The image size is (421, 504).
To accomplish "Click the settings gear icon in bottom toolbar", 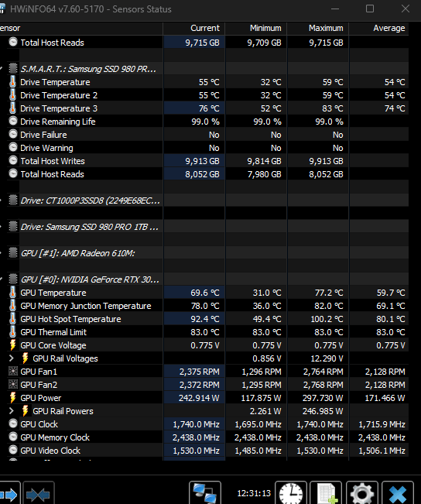I will [361, 492].
